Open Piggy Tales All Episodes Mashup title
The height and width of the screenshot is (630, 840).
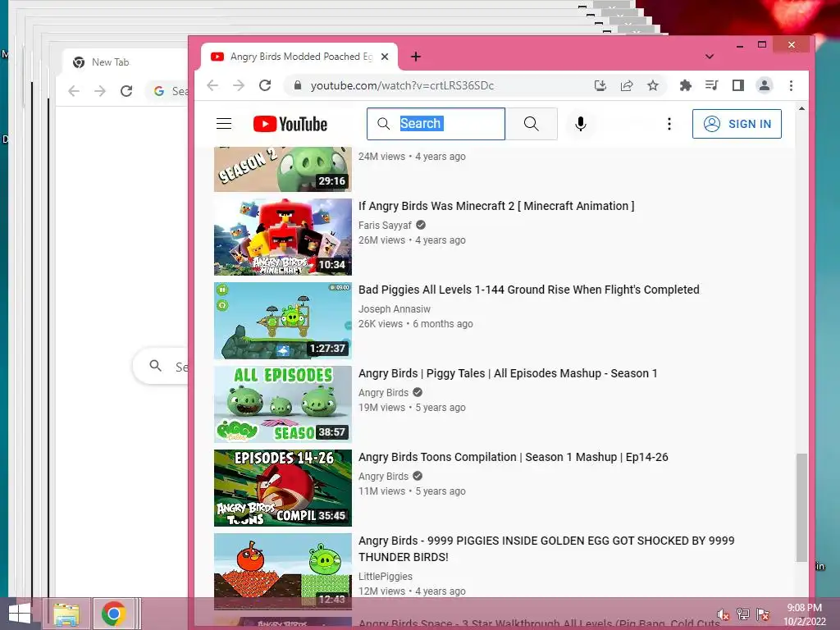508,373
